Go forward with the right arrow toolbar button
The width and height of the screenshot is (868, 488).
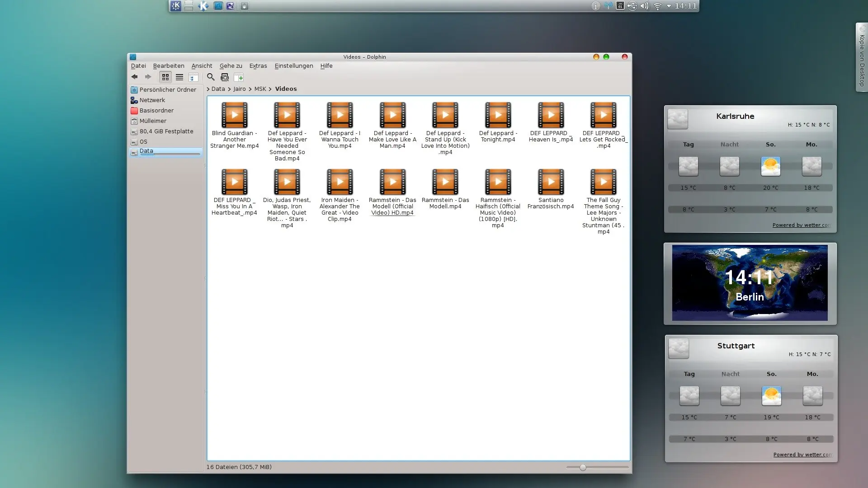point(148,77)
